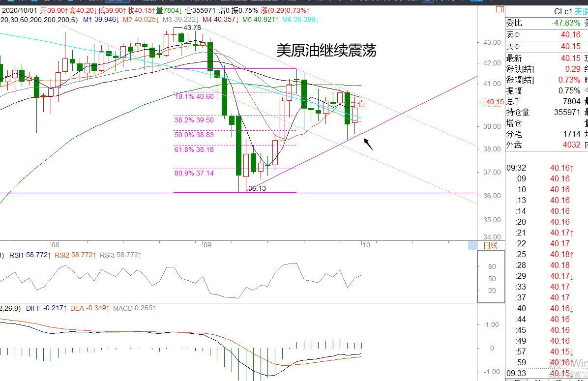Click the DEA -0.349 indicator label
Image resolution: width=588 pixels, height=381 pixels.
coord(90,308)
